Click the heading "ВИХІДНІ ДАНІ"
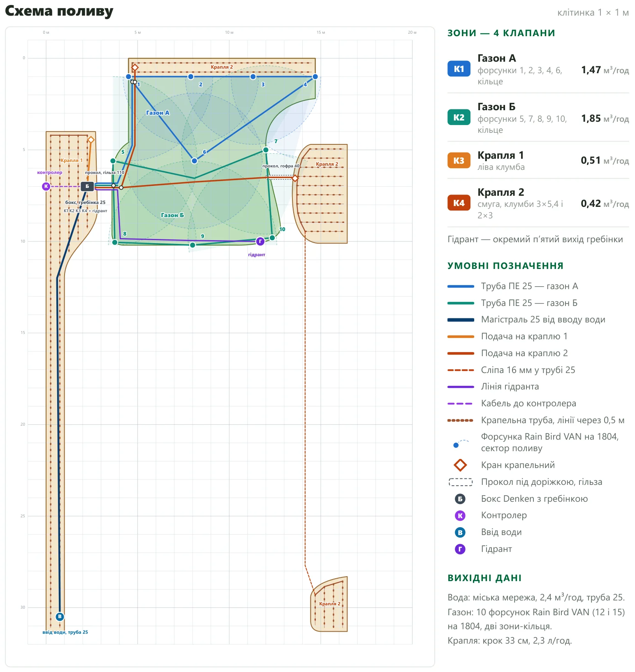Screen dimensions: 635x672 tap(484, 578)
